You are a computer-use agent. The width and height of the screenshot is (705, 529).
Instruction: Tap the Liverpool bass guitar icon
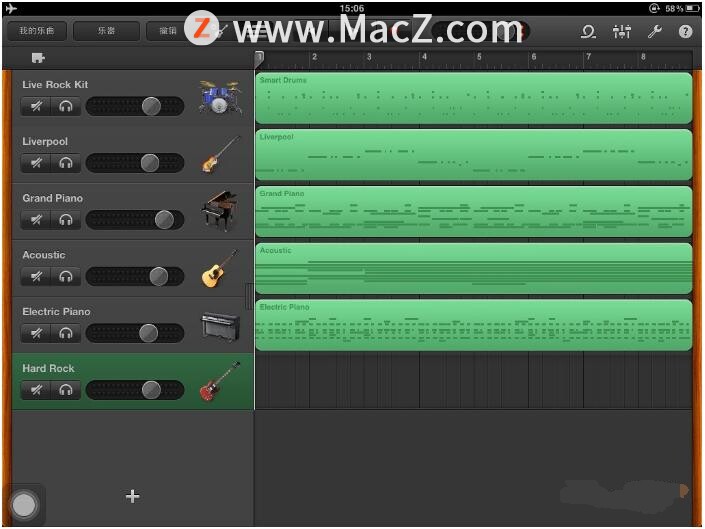coord(221,154)
